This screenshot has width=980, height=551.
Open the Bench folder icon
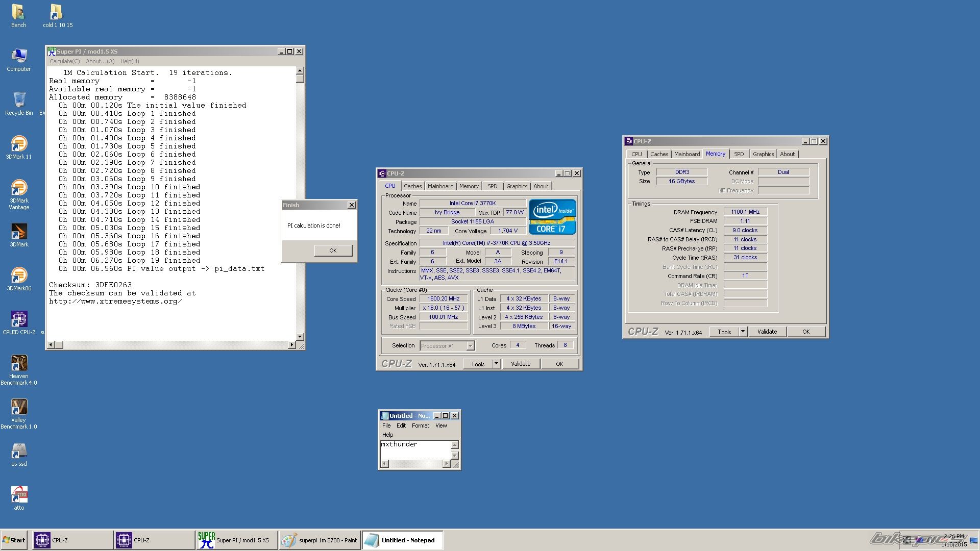tap(18, 12)
